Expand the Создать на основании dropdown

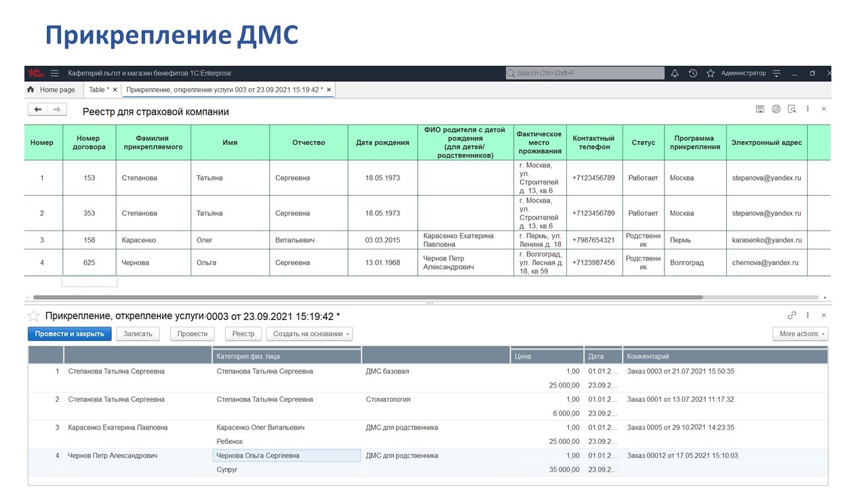pos(309,334)
